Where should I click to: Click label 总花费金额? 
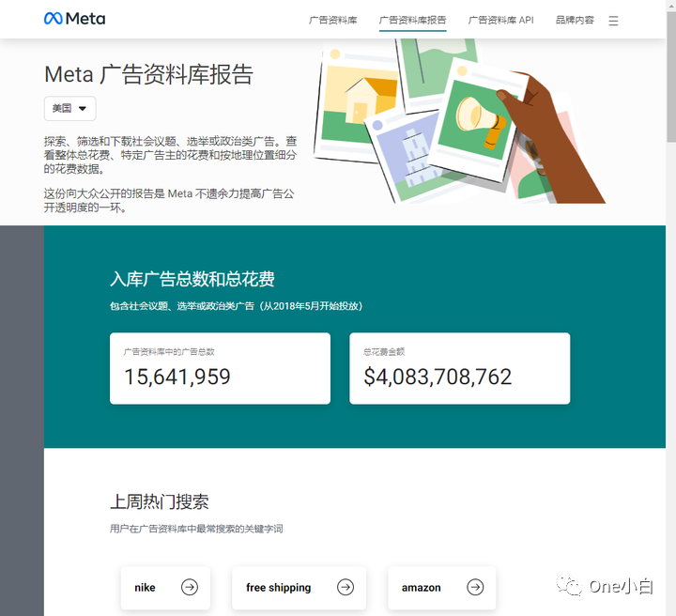pos(384,352)
